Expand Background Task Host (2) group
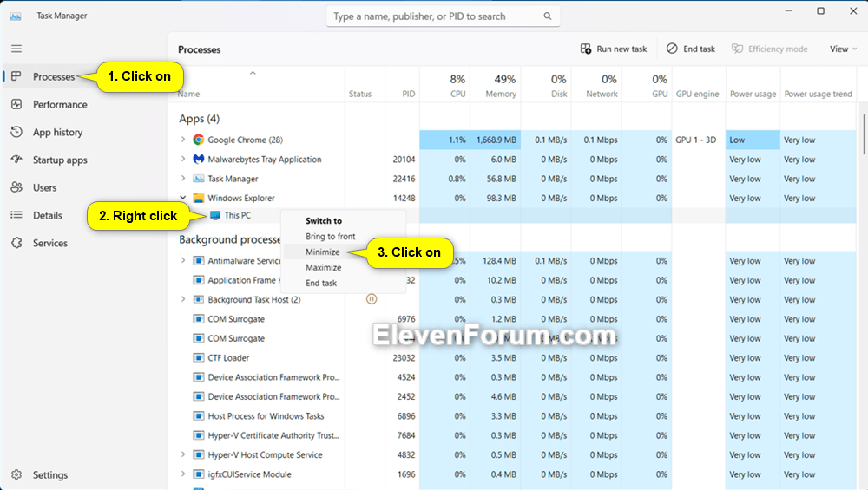The height and width of the screenshot is (490, 868). point(182,299)
